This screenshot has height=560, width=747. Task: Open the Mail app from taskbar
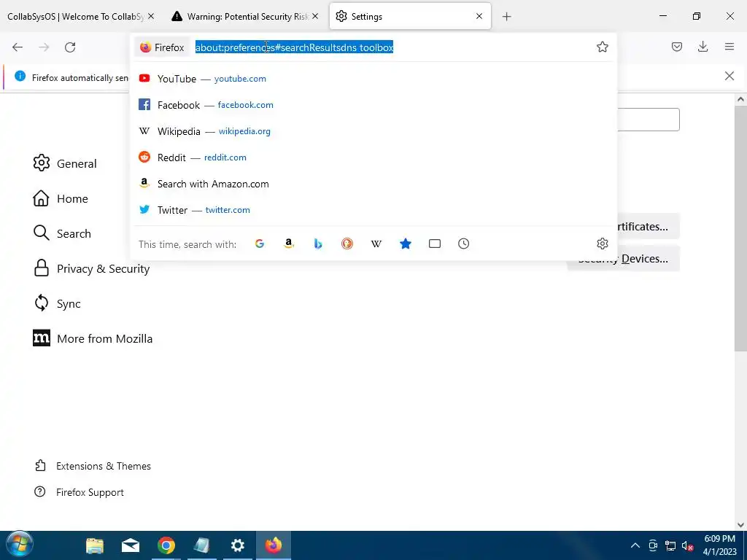[130, 545]
